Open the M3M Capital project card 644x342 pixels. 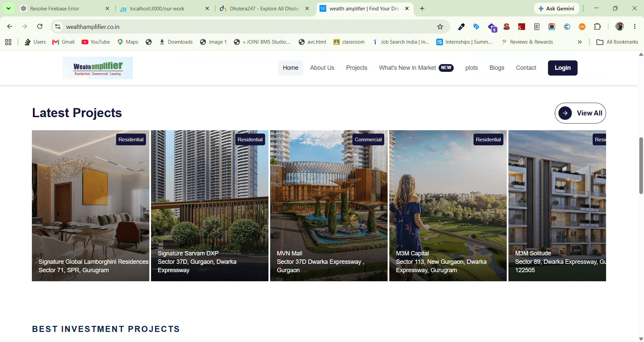pos(448,206)
